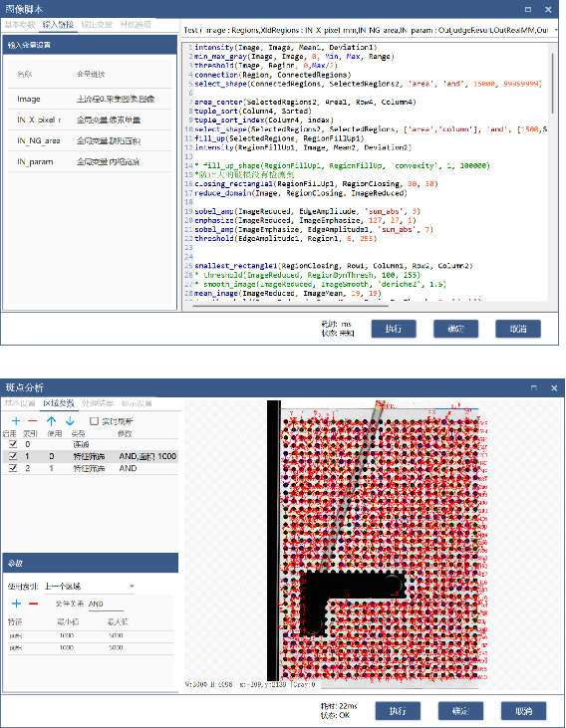Viewport: 566px width, 728px height.
Task: Switch to 基本参数 tab in 图像脚本
Action: point(20,25)
